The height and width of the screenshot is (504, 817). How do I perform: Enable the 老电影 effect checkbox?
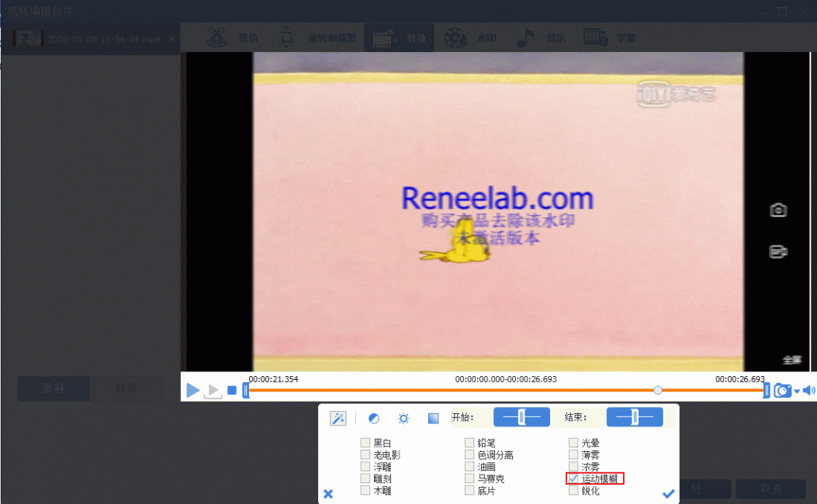(365, 454)
